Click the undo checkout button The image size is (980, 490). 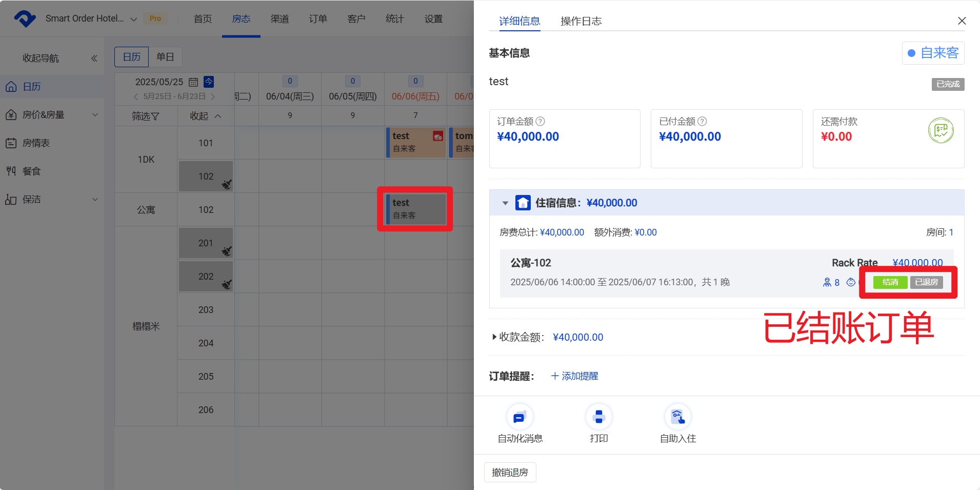point(510,472)
